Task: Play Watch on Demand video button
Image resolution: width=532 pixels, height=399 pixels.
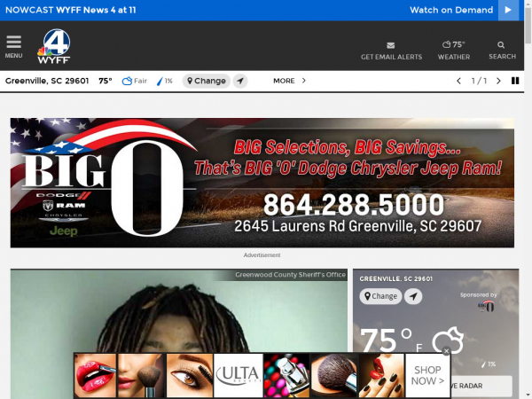Action: click(508, 10)
